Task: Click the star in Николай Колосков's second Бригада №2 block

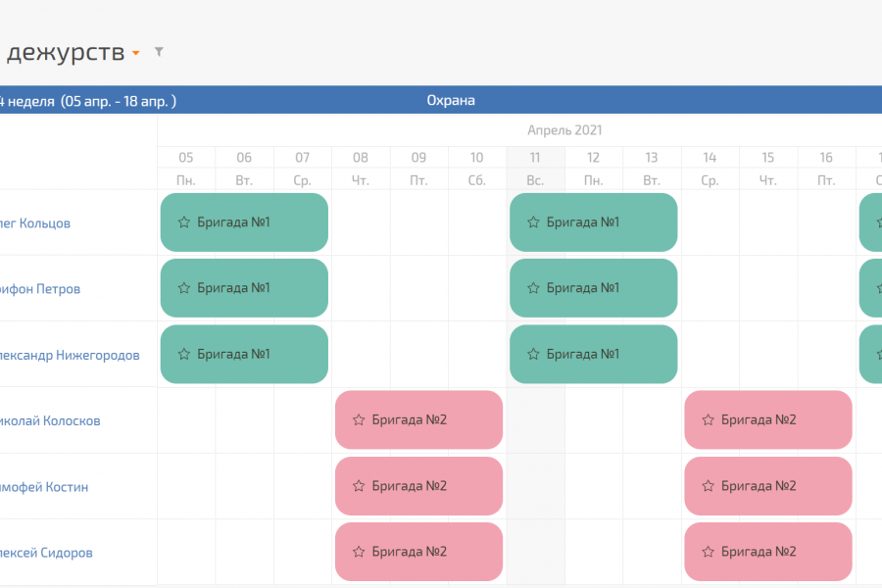Action: (x=708, y=420)
